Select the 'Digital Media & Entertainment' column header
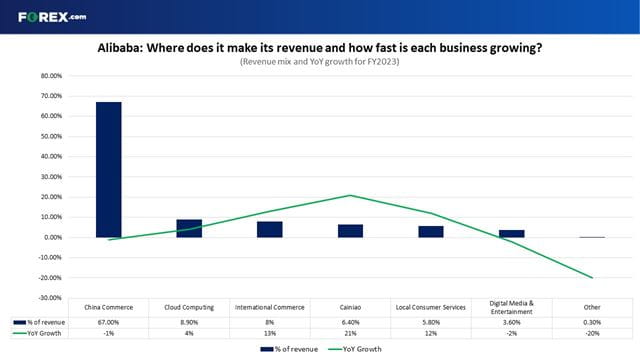Image resolution: width=640 pixels, height=360 pixels. [x=511, y=307]
